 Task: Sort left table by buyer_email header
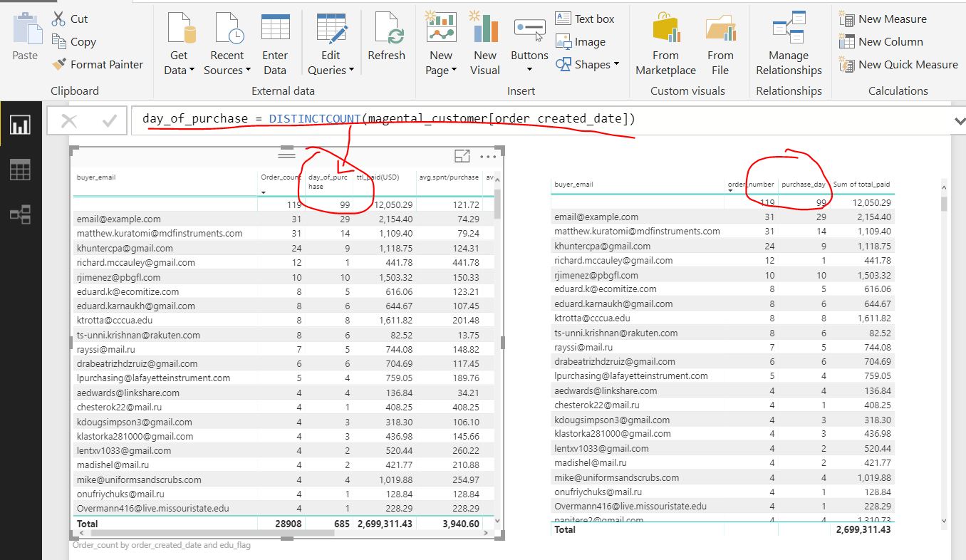(x=96, y=177)
